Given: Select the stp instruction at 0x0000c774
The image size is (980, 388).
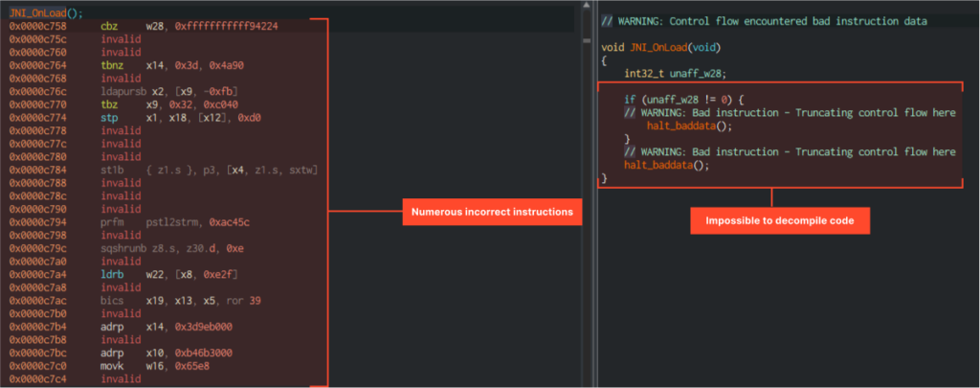Looking at the screenshot, I should (x=108, y=118).
